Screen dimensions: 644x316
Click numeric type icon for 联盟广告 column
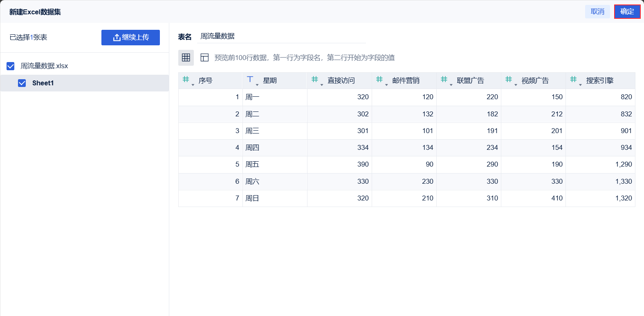coord(444,80)
